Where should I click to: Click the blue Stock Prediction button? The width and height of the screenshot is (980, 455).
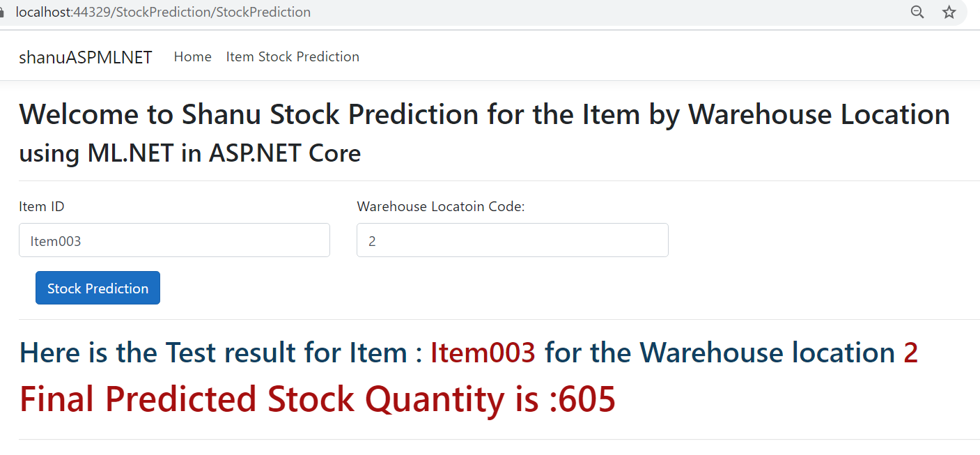(x=98, y=288)
